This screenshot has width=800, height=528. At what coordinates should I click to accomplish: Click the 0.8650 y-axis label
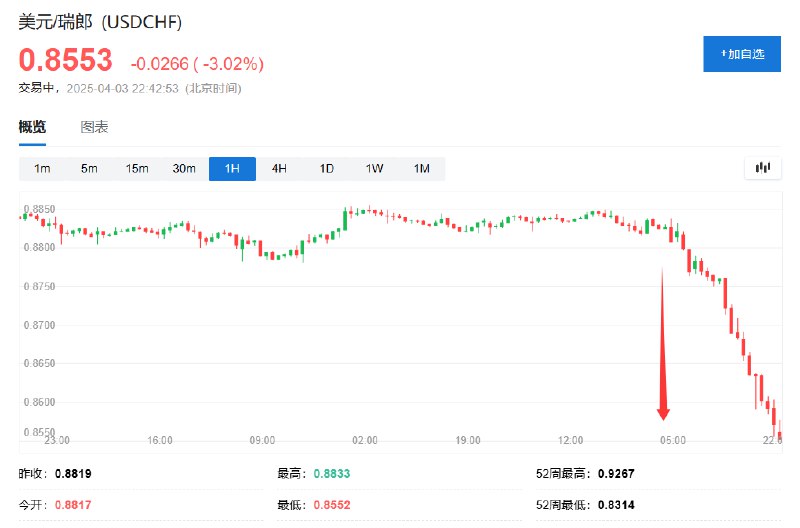pos(39,363)
